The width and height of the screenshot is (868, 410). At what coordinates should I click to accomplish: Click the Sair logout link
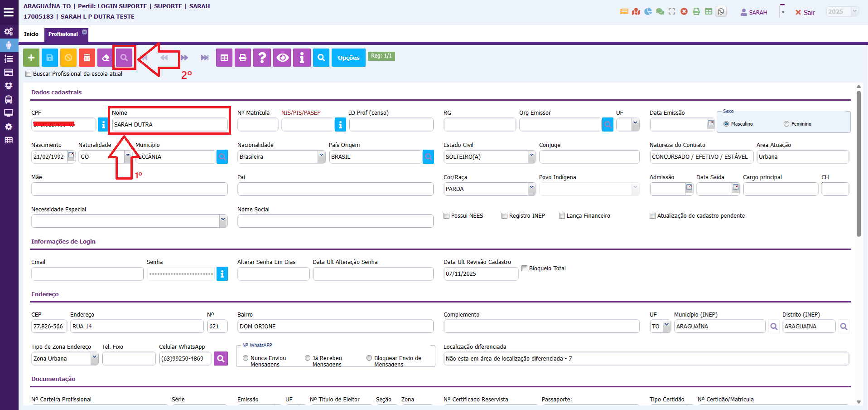[x=805, y=13]
